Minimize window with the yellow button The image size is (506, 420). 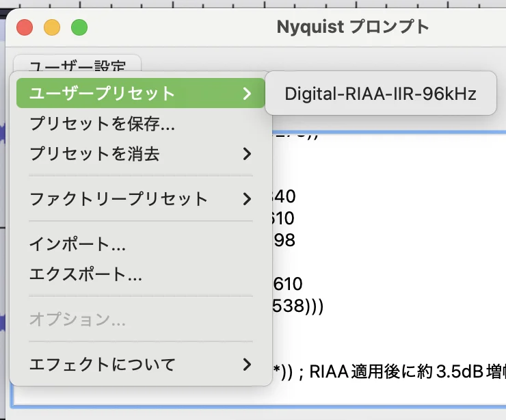[52, 27]
